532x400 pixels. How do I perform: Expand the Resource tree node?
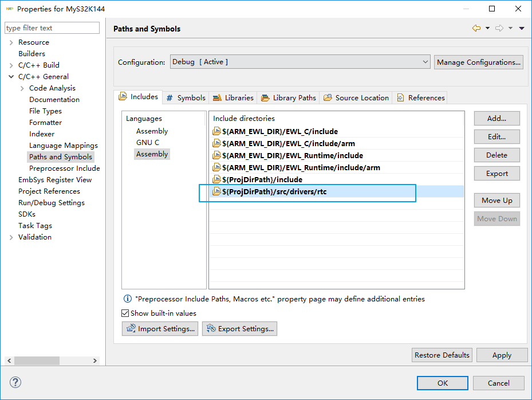(11, 42)
